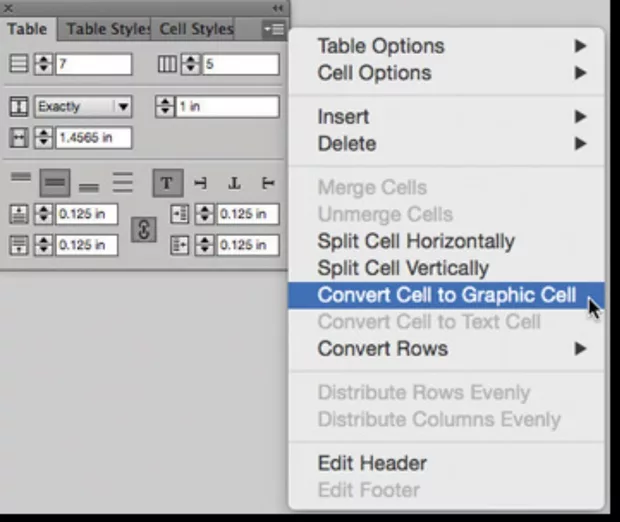Rotate text 90 degrees icon

coord(200,182)
